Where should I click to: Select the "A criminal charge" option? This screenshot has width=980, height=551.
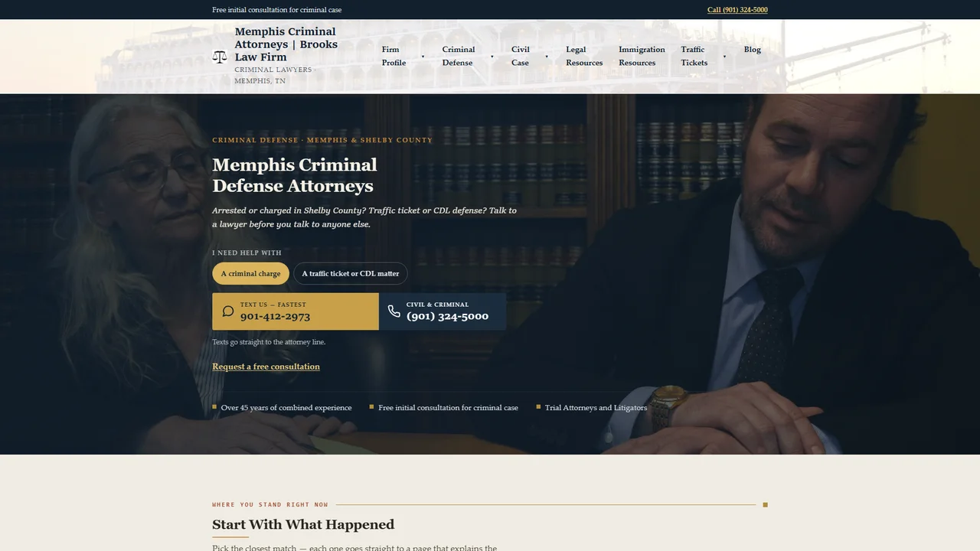tap(250, 273)
